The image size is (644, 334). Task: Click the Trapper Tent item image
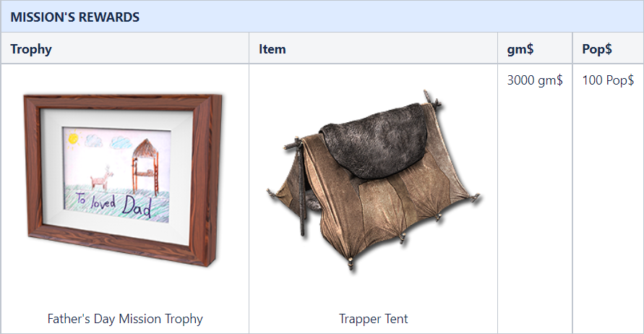tap(374, 181)
